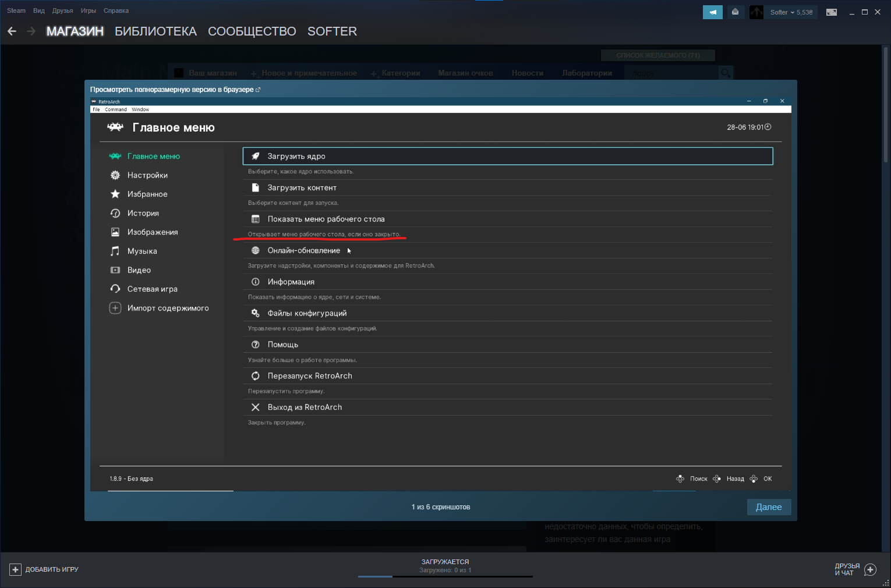Image resolution: width=891 pixels, height=588 pixels.
Task: Click the Далее button
Action: coord(769,507)
